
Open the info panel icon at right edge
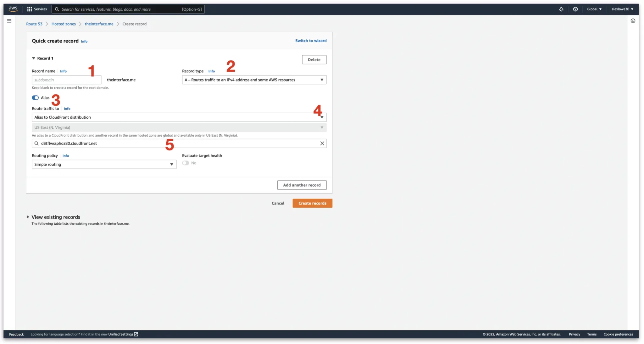[x=633, y=21]
